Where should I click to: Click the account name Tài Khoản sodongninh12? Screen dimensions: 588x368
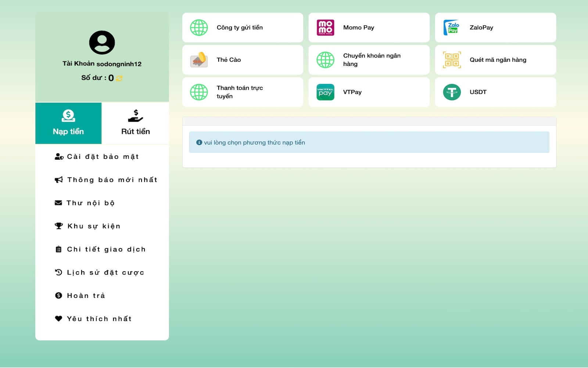pos(102,64)
